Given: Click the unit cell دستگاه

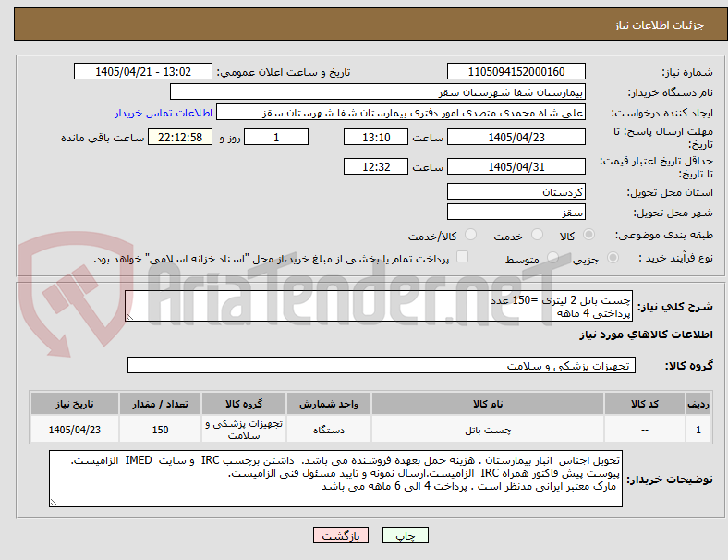Looking at the screenshot, I should click(329, 430).
